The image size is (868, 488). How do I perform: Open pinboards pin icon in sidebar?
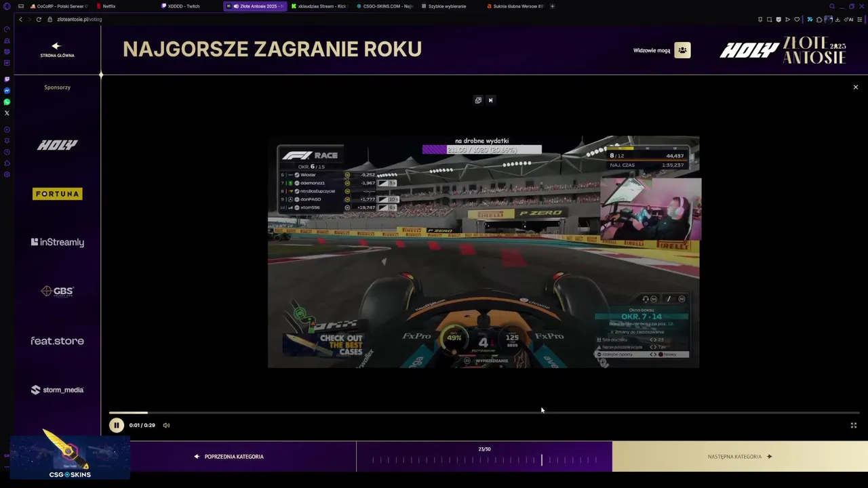click(x=7, y=140)
